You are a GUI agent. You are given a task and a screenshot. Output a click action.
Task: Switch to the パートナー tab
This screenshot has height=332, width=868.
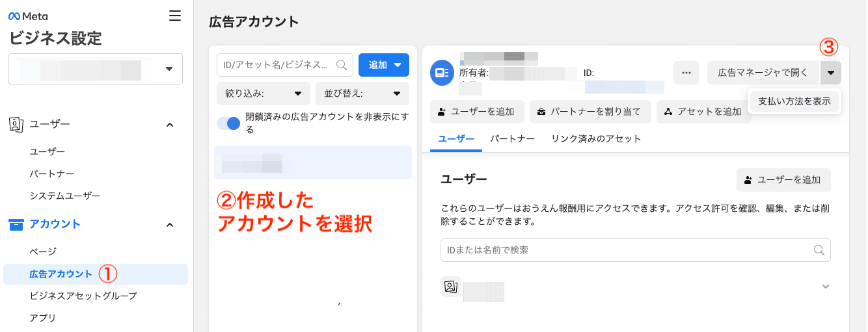[513, 139]
